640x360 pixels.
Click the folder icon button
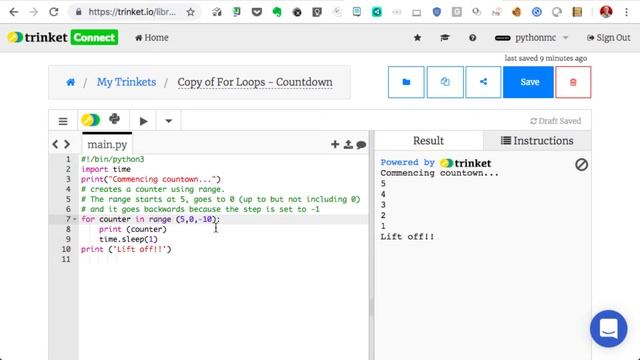click(x=406, y=82)
